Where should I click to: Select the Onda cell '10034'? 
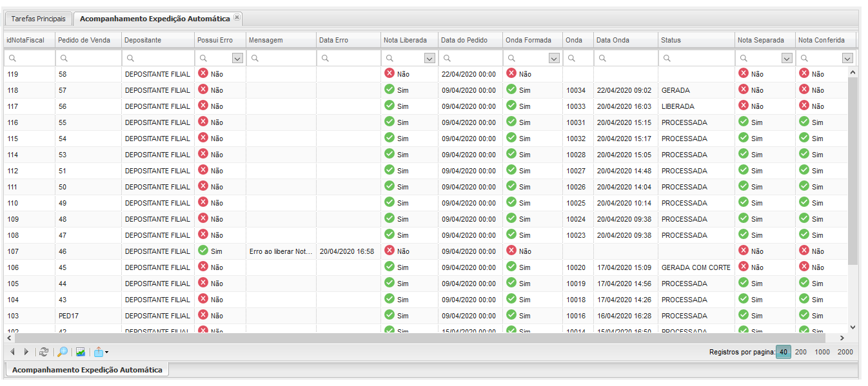(x=578, y=90)
